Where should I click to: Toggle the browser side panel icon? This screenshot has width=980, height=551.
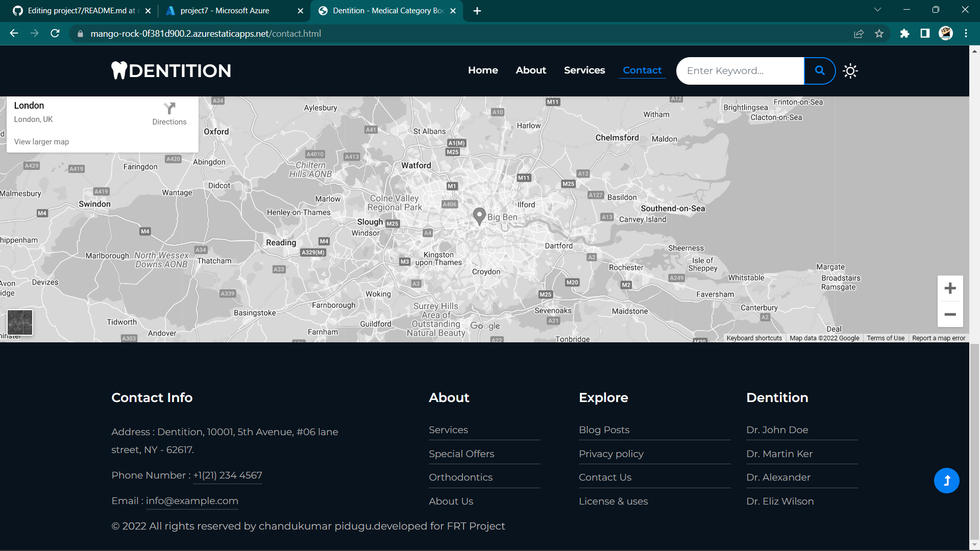click(x=925, y=34)
